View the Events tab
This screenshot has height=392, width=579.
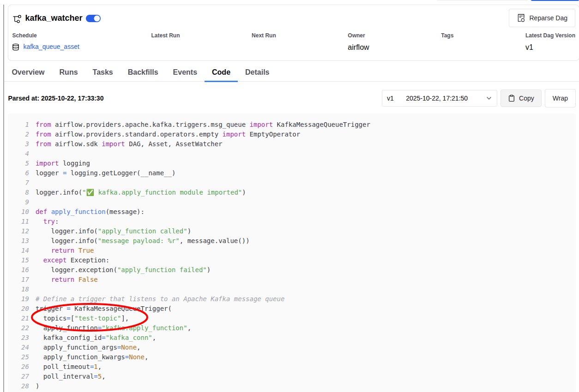coord(185,72)
